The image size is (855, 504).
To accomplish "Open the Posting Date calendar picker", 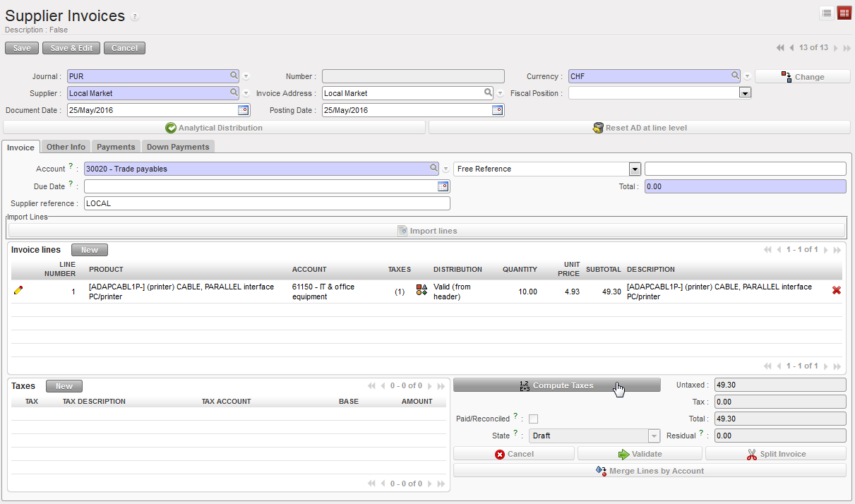I will [x=497, y=110].
